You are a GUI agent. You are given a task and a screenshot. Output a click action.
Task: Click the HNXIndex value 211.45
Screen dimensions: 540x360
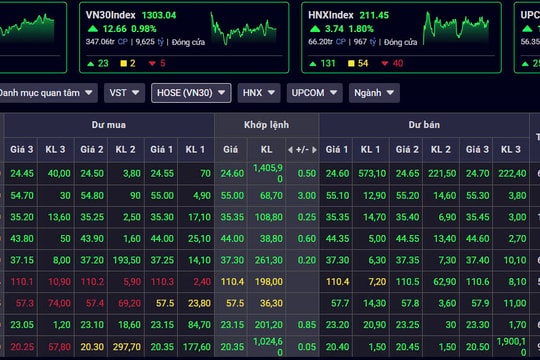[x=374, y=16]
